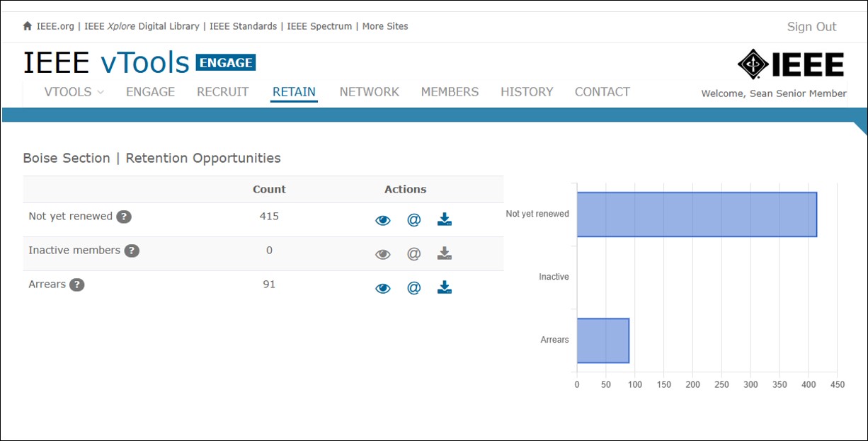The width and height of the screenshot is (868, 441).
Task: Download the Inactive members list
Action: coord(444,253)
